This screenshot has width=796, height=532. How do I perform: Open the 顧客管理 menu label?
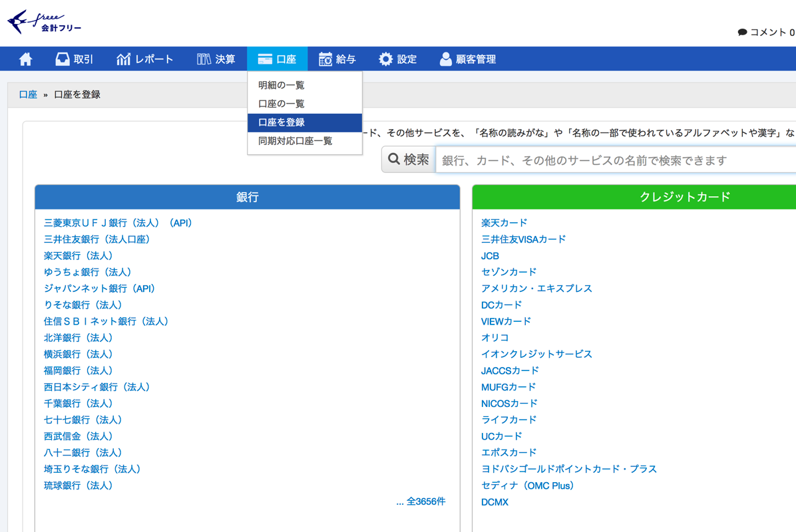pyautogui.click(x=476, y=59)
